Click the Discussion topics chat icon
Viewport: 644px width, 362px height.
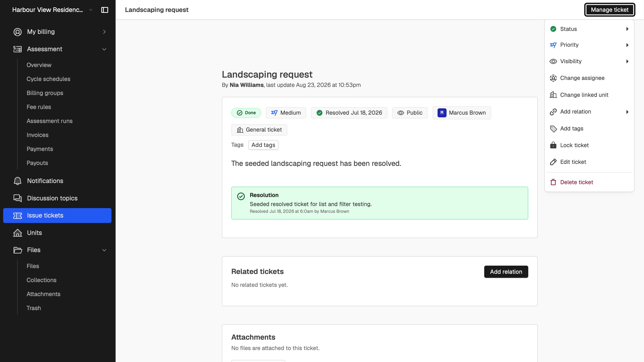pos(18,198)
